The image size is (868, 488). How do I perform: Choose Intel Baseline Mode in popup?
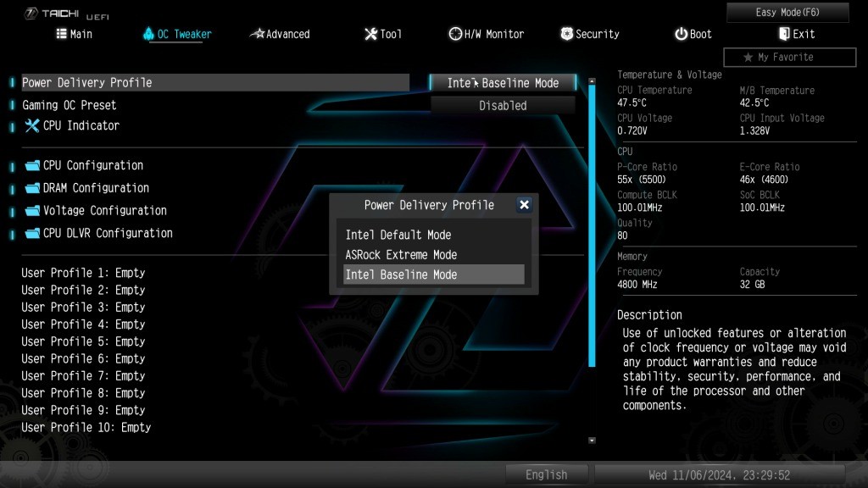(x=433, y=274)
